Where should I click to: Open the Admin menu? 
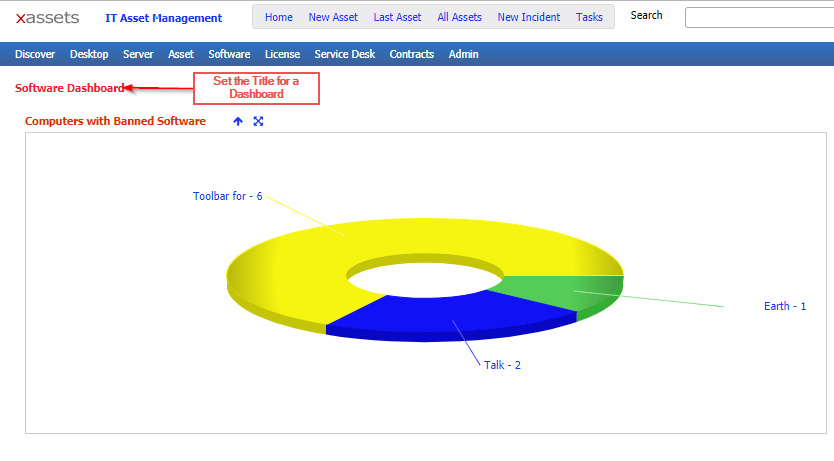(x=463, y=54)
